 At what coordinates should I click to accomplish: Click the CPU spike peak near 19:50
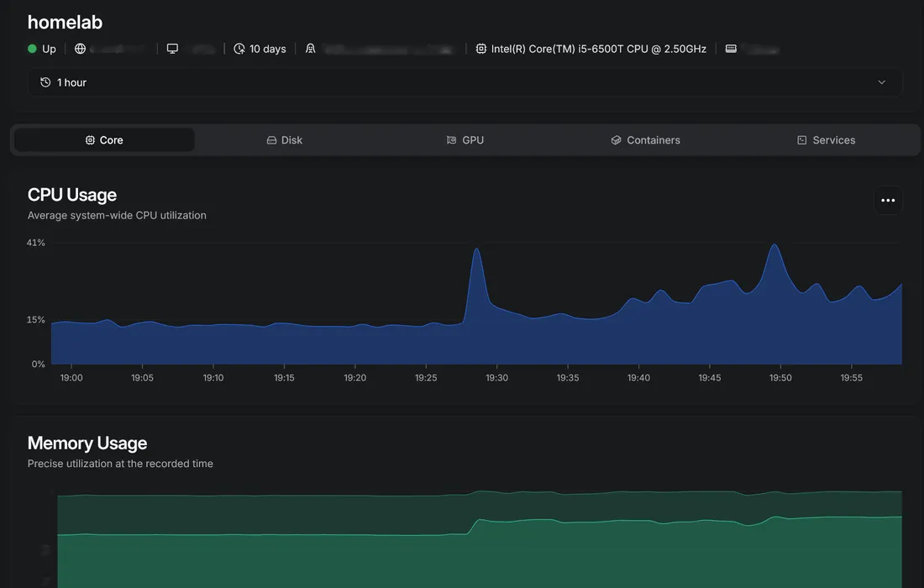click(774, 245)
